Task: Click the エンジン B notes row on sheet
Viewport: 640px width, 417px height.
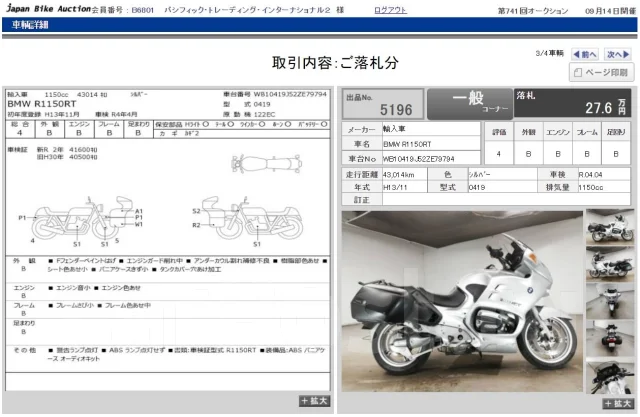Action: click(x=168, y=291)
